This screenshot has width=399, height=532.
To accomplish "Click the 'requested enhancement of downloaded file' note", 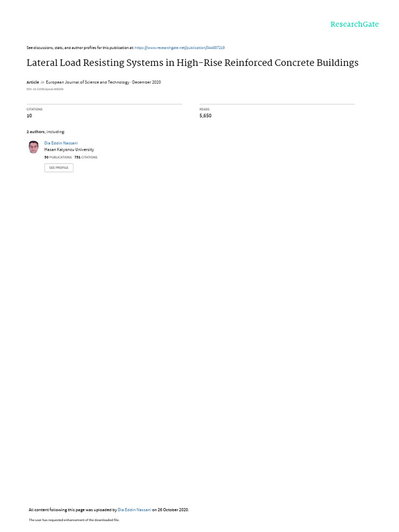I will point(74,520).
